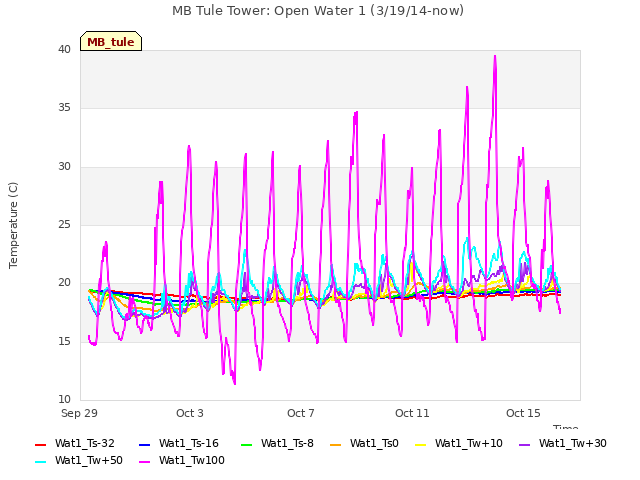Toggle Wat1_Ts-16 series via legend text
Viewport: 640px width, 480px height.
pos(189,444)
